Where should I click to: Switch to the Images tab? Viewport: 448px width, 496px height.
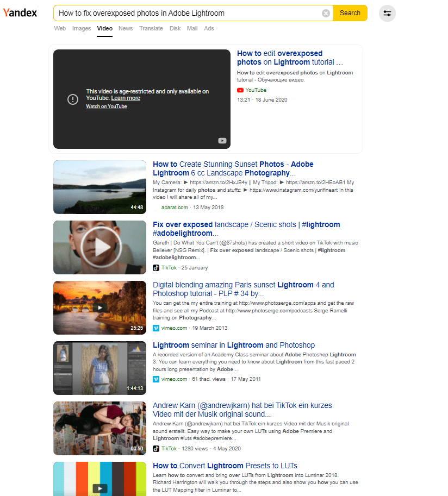pos(82,28)
